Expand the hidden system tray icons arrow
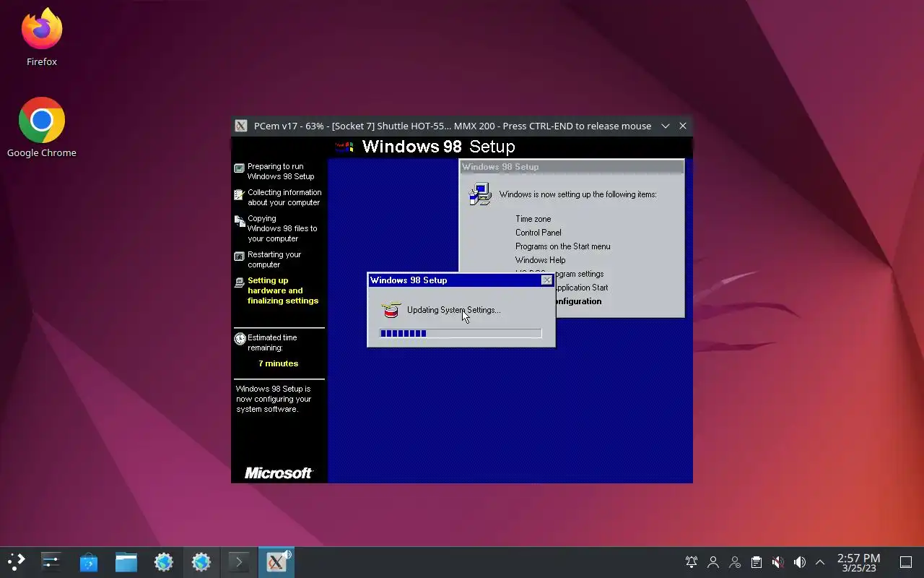The height and width of the screenshot is (578, 924). (x=820, y=562)
